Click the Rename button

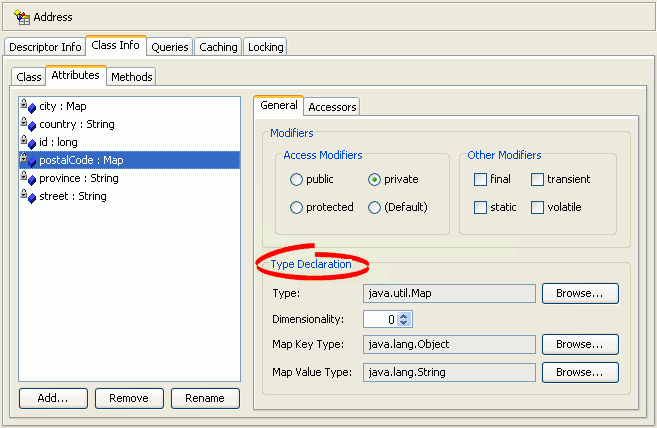(205, 398)
